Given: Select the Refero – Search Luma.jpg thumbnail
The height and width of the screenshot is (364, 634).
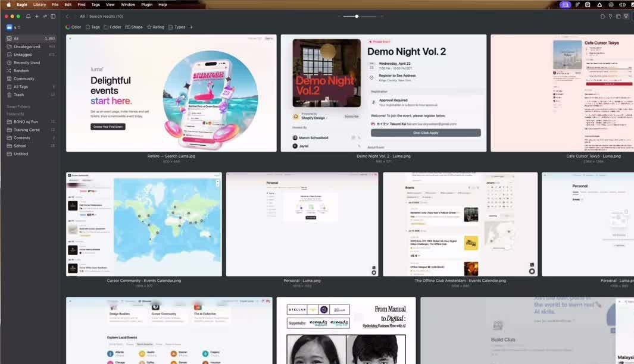Looking at the screenshot, I should pos(171,93).
